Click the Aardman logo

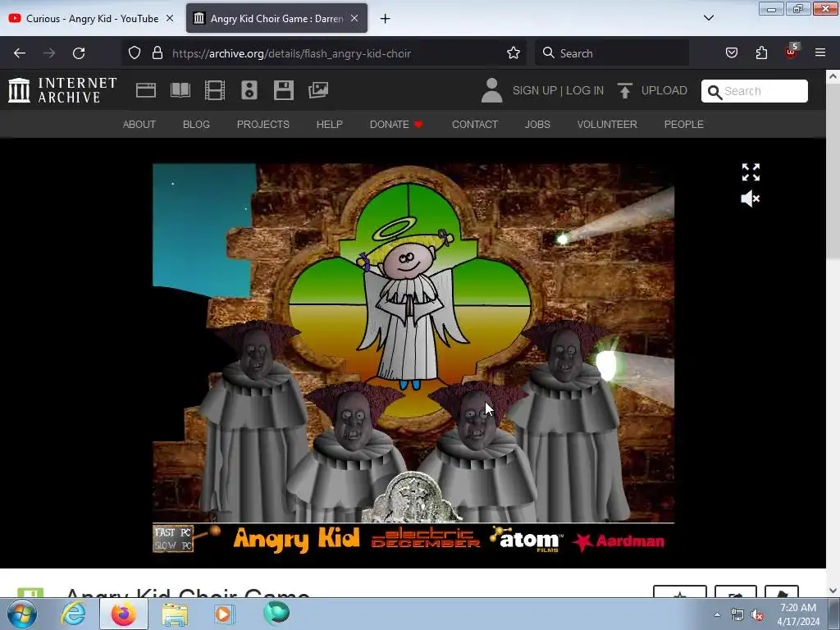pos(619,541)
